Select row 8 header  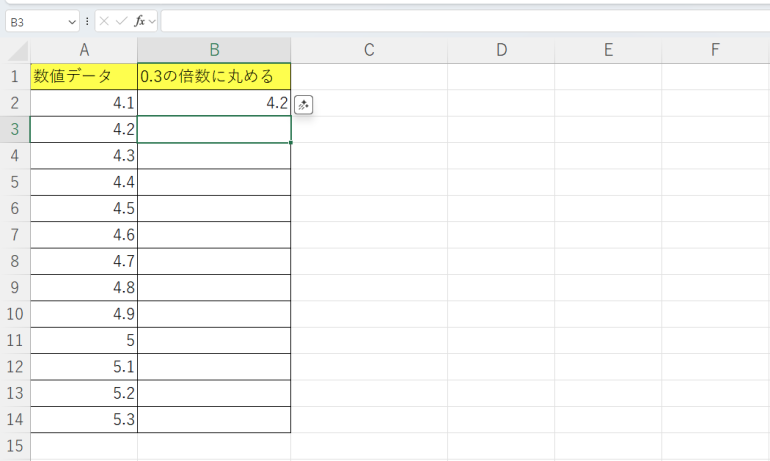pyautogui.click(x=15, y=261)
